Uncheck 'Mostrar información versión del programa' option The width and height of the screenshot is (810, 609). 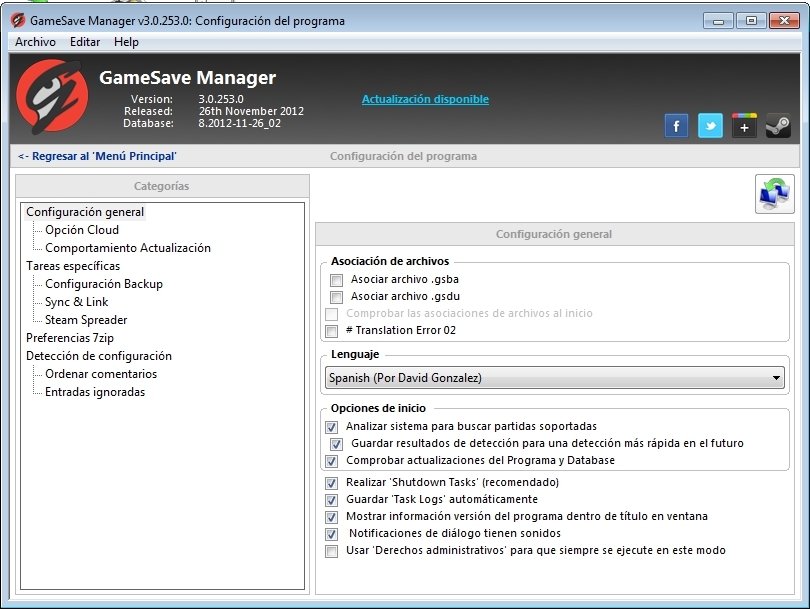pyautogui.click(x=332, y=517)
